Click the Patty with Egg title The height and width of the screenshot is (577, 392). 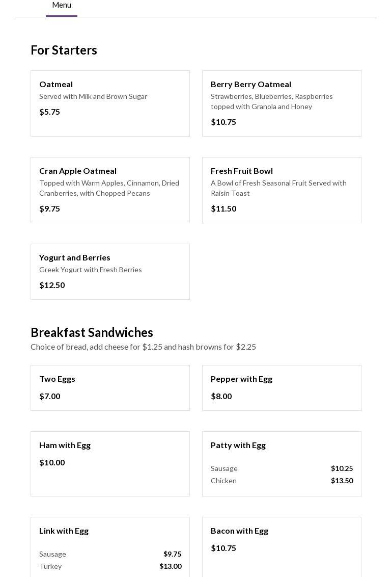pyautogui.click(x=238, y=445)
